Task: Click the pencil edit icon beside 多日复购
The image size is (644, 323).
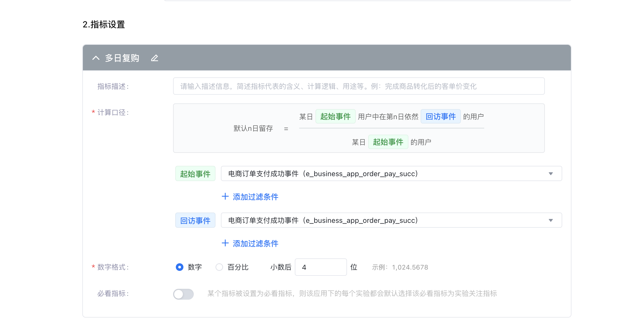Action: 155,58
